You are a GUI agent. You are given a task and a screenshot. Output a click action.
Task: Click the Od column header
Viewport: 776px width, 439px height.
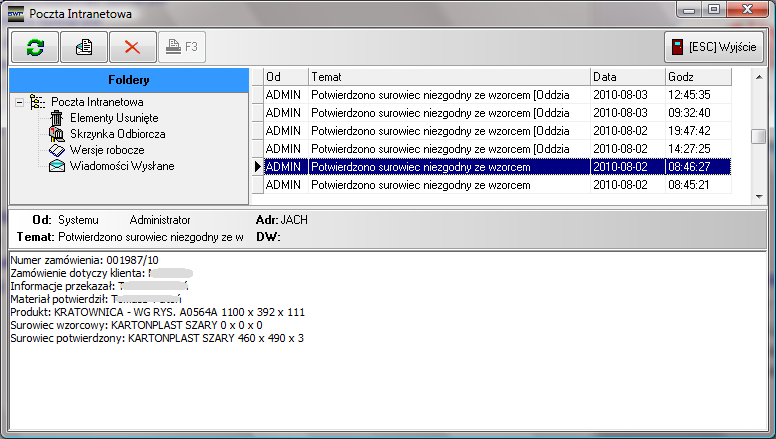coord(285,77)
